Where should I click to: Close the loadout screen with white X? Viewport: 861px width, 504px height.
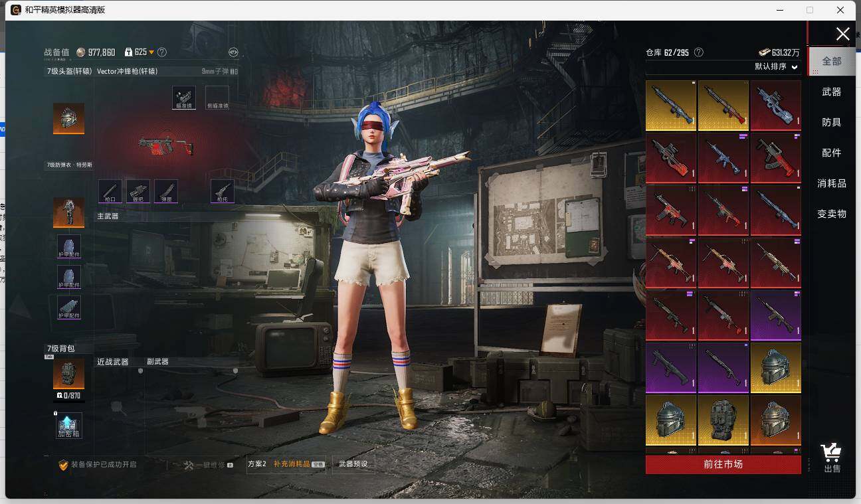[x=842, y=34]
